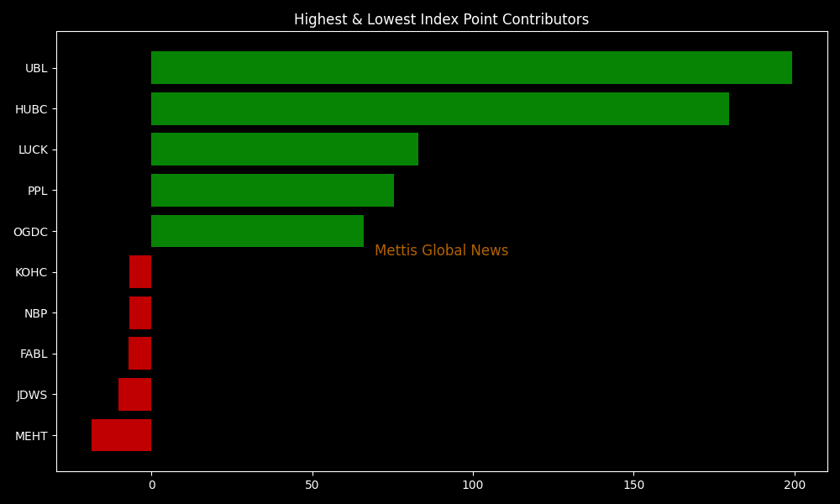Click the PPL green bar
The height and width of the screenshot is (504, 840).
click(272, 190)
